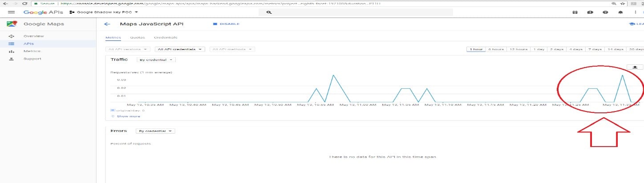Select the 1 hour time range

coord(476,49)
